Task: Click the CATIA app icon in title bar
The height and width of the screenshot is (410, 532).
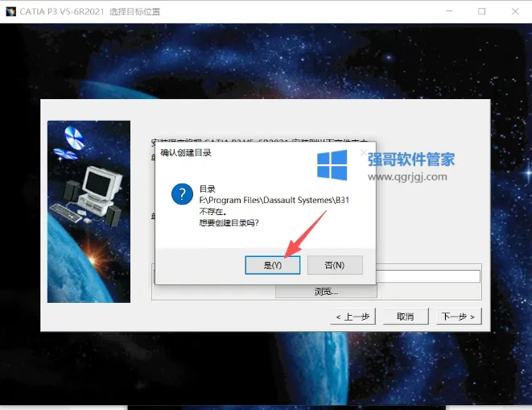Action: tap(10, 11)
